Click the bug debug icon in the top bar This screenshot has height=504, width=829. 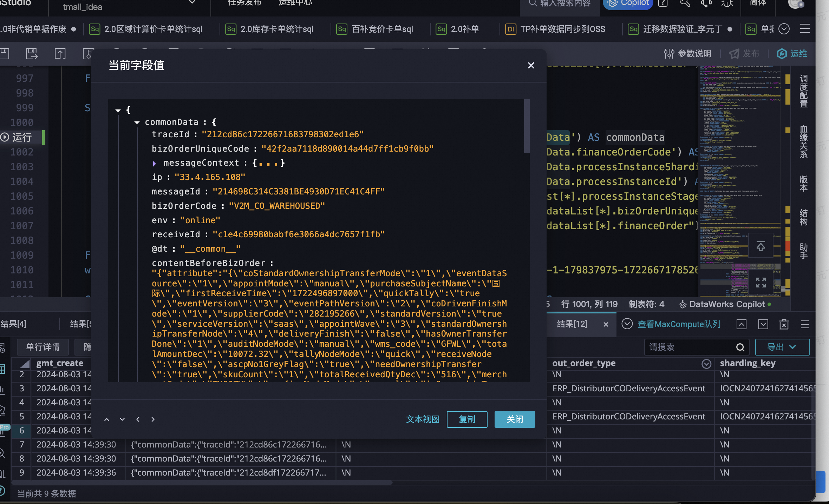727,4
